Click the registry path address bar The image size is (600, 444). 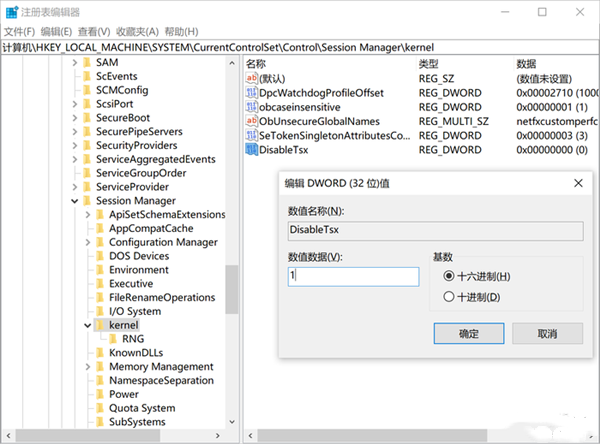click(300, 47)
